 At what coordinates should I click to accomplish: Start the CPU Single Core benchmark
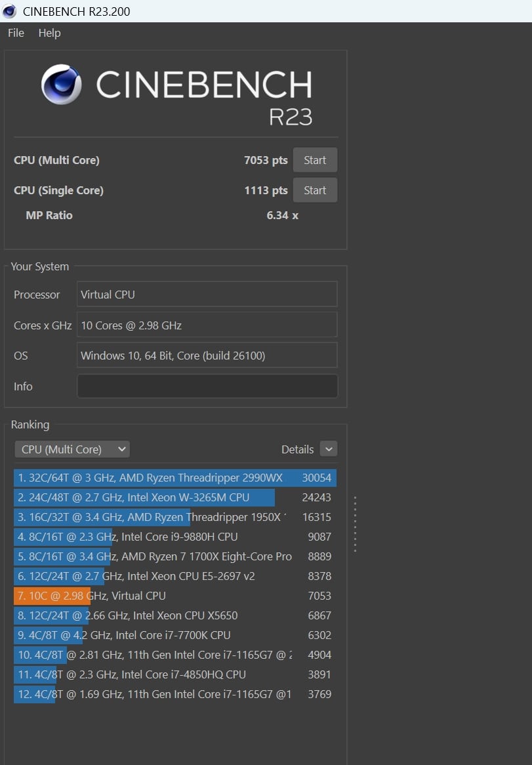(x=315, y=190)
